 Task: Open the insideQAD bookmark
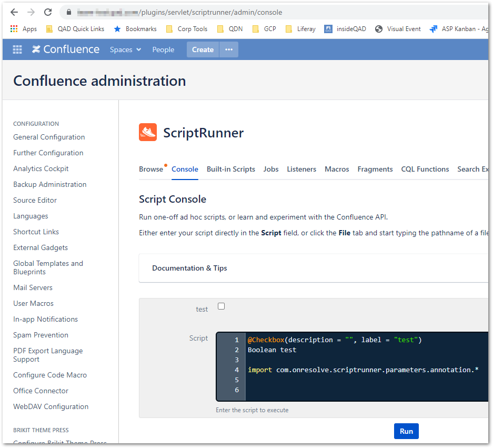[345, 29]
